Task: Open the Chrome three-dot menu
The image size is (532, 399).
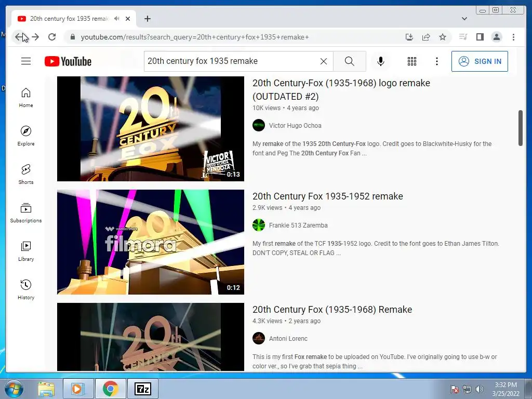Action: [x=513, y=37]
